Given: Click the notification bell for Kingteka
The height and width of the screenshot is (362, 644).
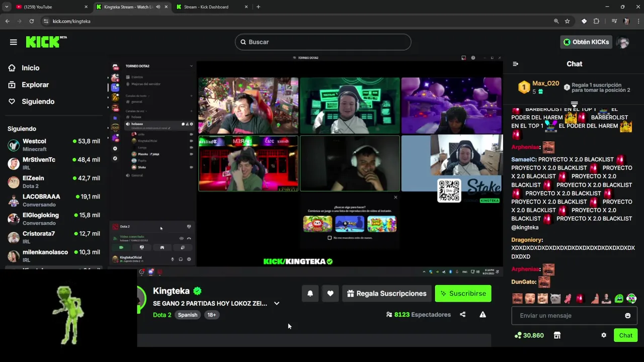Looking at the screenshot, I should point(310,294).
